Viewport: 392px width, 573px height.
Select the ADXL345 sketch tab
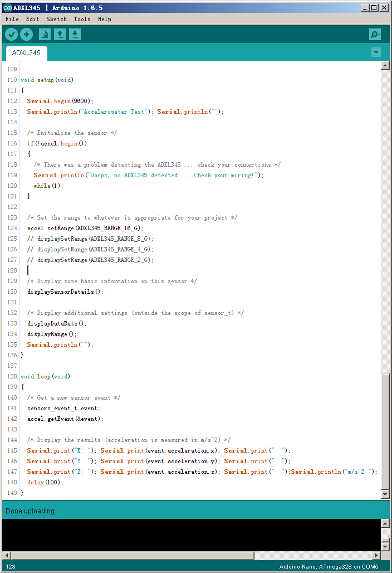(26, 53)
